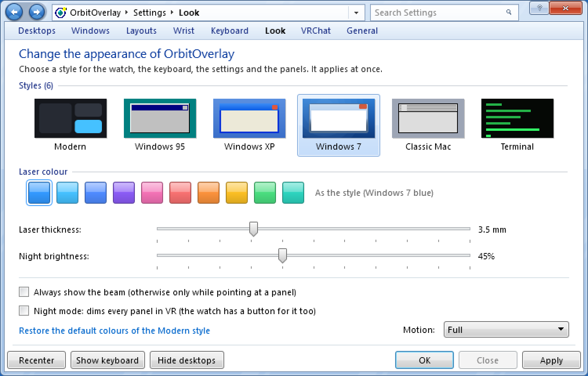Open the help question mark button
The image size is (588, 376).
(539, 8)
